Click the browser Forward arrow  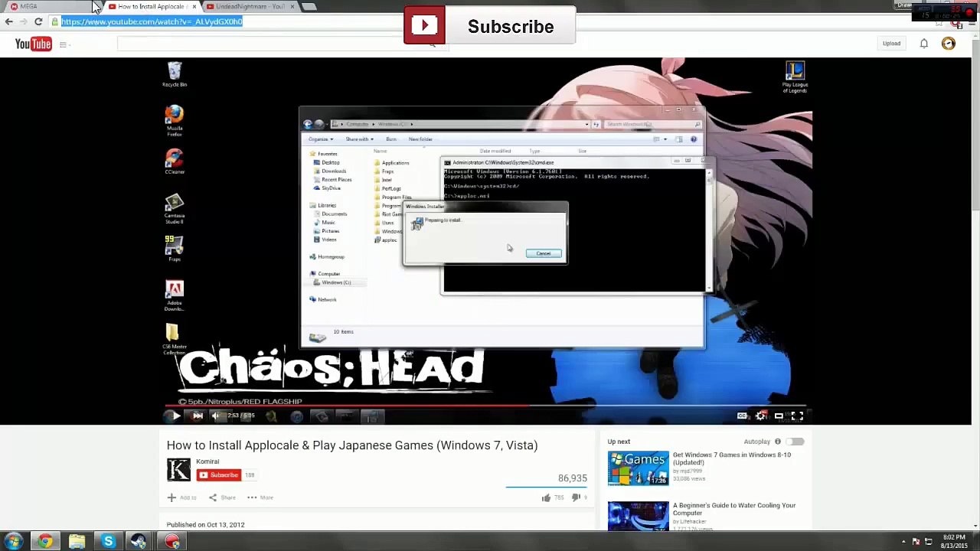[x=24, y=21]
